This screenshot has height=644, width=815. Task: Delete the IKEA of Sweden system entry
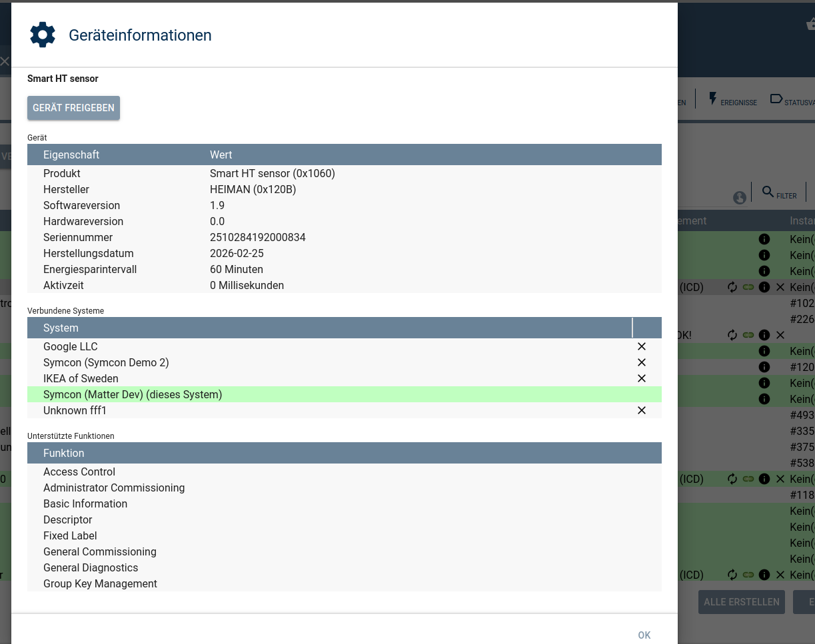(642, 378)
